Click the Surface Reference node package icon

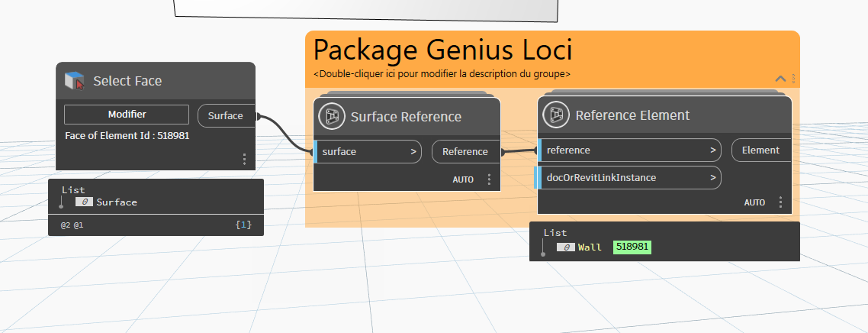[332, 116]
